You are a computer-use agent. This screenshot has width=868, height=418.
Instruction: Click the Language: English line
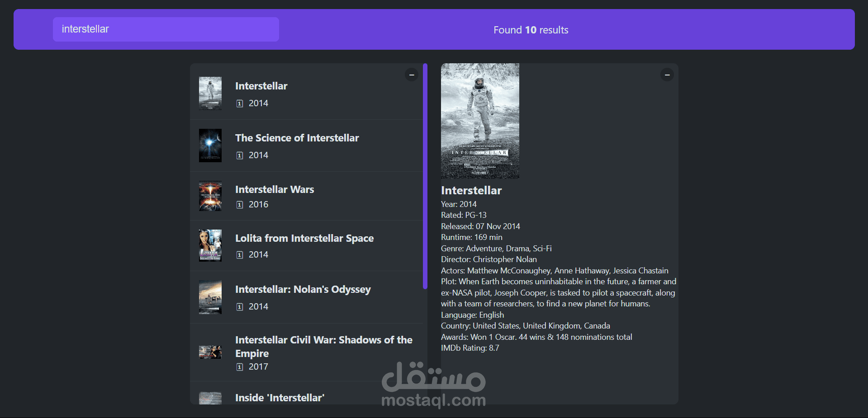(472, 315)
